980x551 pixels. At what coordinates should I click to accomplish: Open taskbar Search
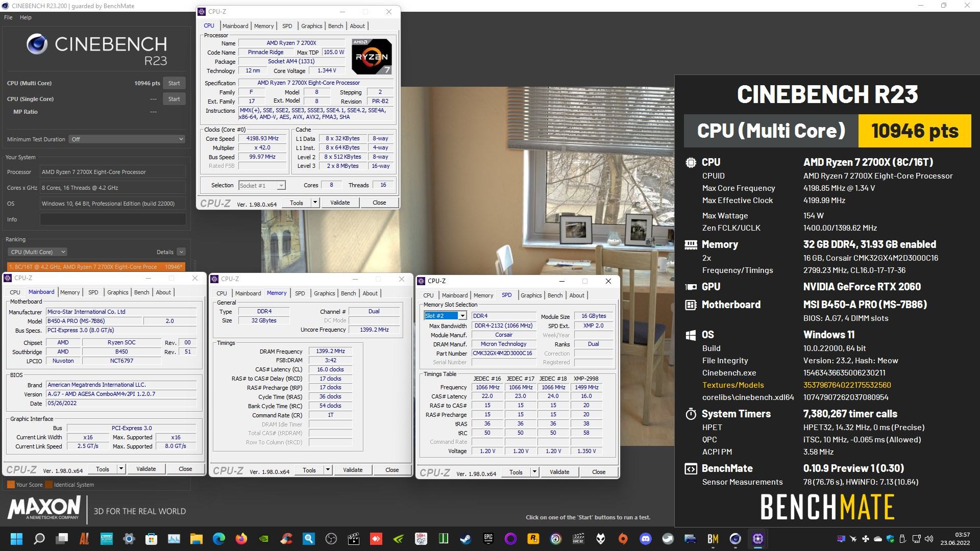[x=39, y=539]
